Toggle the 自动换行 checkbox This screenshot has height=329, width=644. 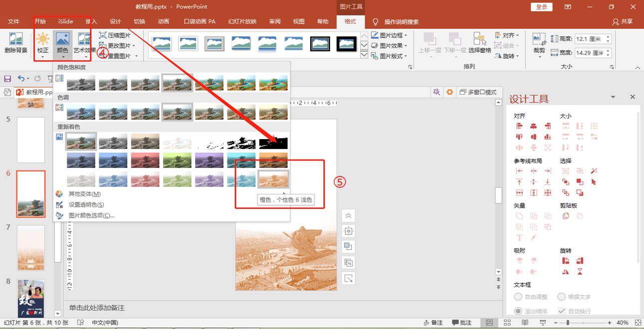point(562,311)
